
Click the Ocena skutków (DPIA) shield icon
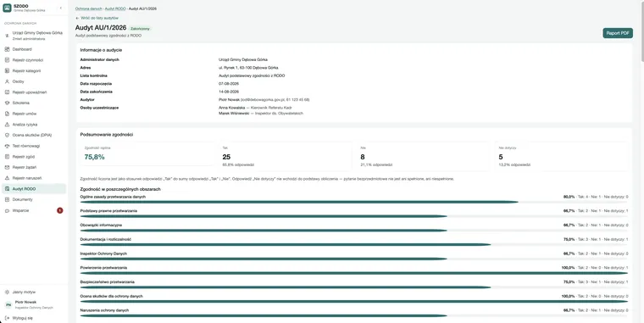click(x=7, y=135)
